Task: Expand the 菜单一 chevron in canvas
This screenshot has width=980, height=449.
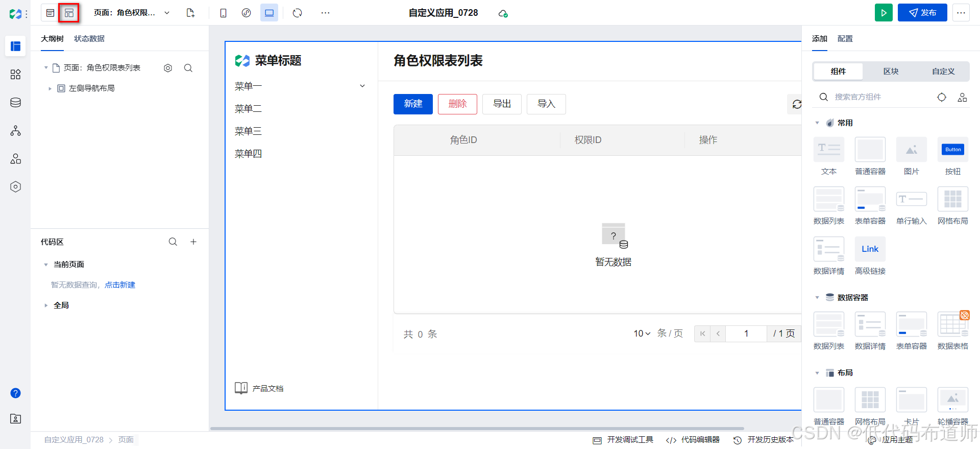Action: click(362, 86)
